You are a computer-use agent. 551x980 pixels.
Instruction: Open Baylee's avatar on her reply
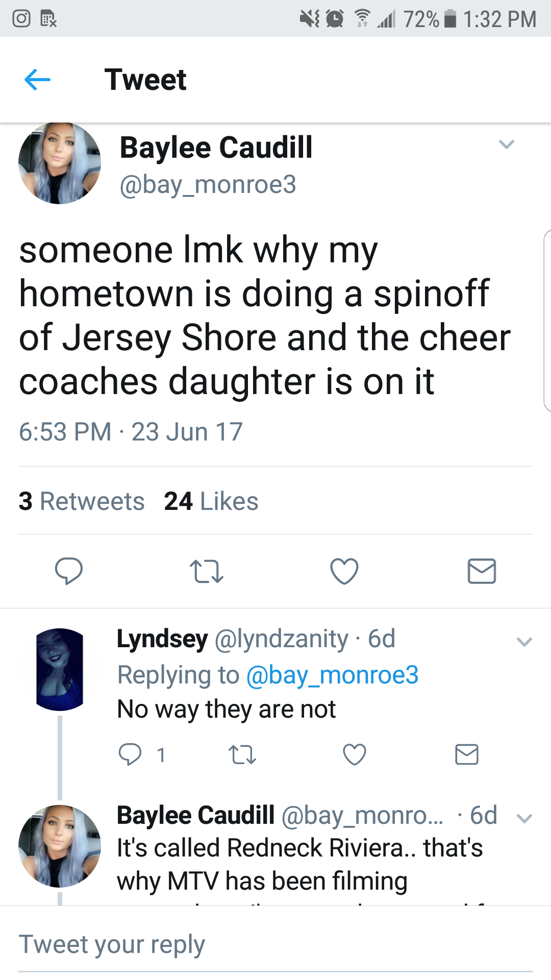[x=60, y=846]
